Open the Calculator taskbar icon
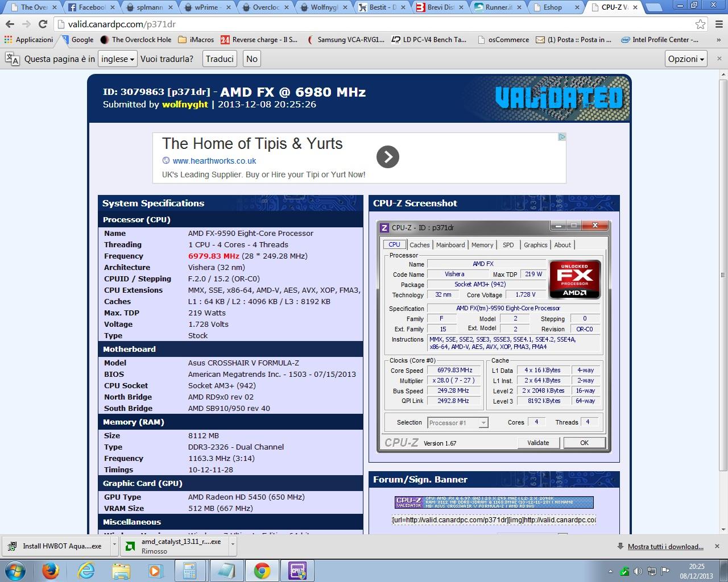 tap(190, 571)
